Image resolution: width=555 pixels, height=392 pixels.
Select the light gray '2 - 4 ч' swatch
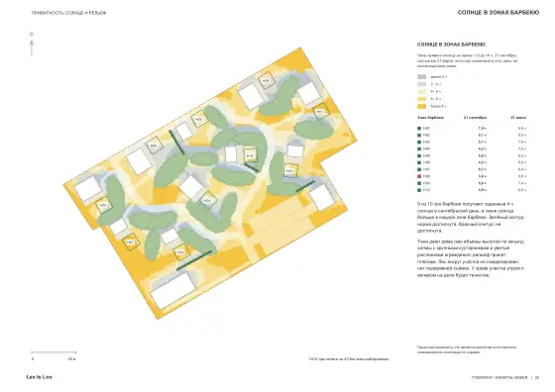coord(422,84)
